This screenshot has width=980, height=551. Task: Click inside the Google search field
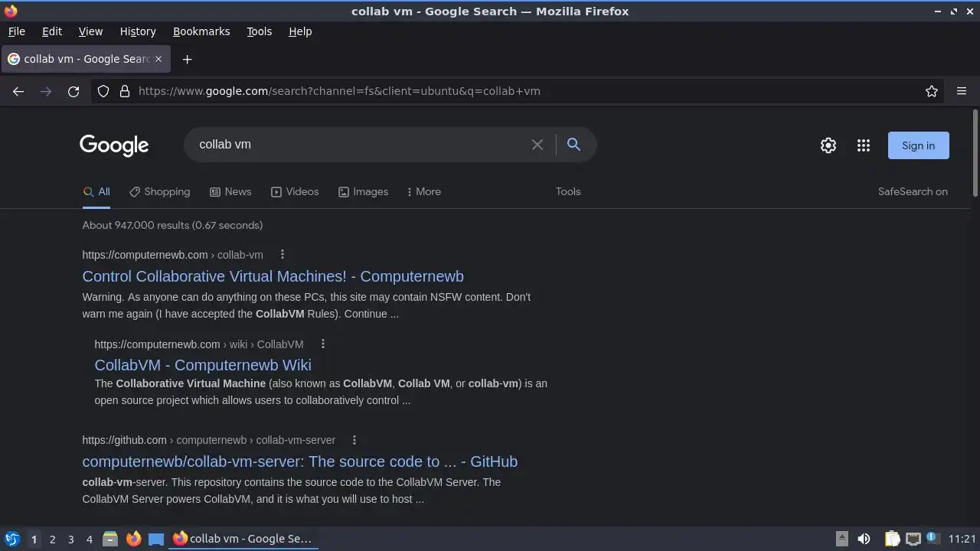coord(360,145)
